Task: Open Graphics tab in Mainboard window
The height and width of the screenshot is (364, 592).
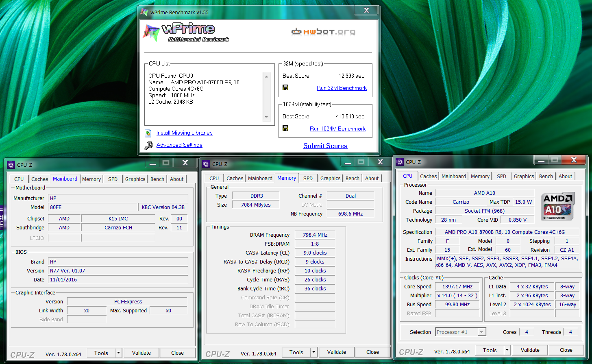Action: pyautogui.click(x=135, y=179)
